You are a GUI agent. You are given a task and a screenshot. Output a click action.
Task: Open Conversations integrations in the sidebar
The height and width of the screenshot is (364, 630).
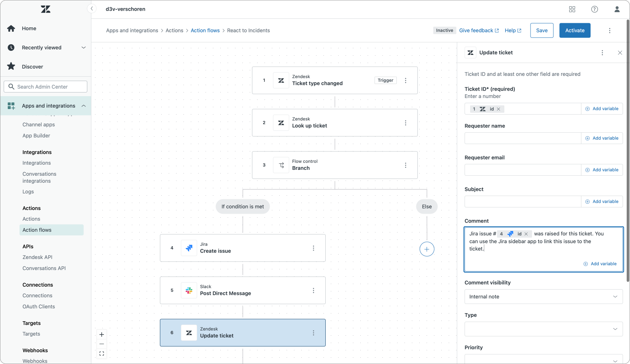(39, 177)
